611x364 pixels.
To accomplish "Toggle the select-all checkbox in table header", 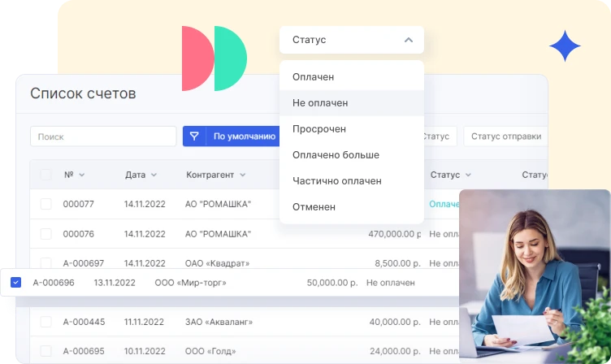I will point(45,175).
